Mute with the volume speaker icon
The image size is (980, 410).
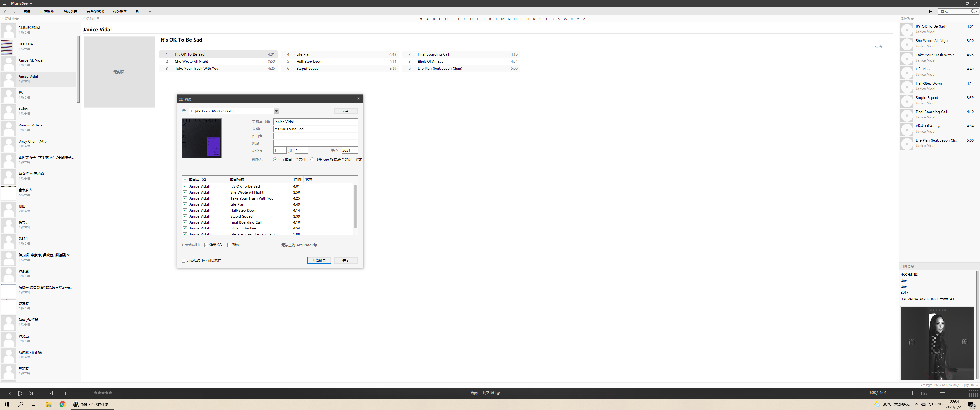(x=52, y=393)
